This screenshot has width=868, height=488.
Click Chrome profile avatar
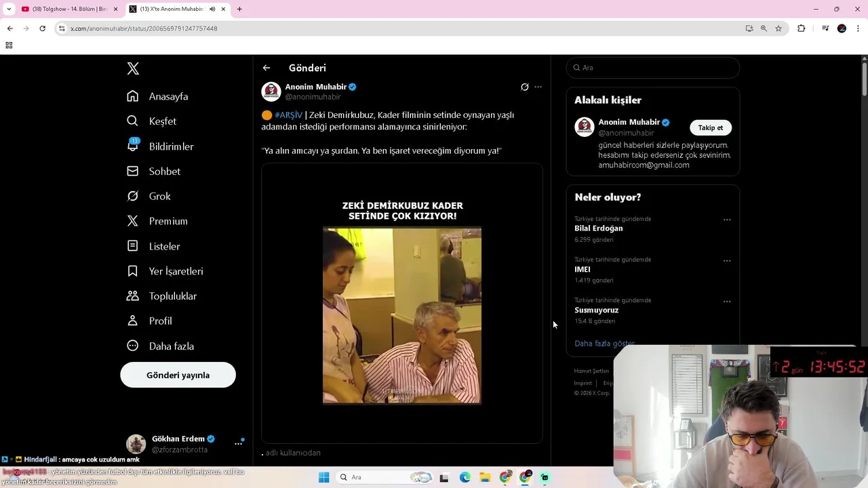[x=842, y=28]
